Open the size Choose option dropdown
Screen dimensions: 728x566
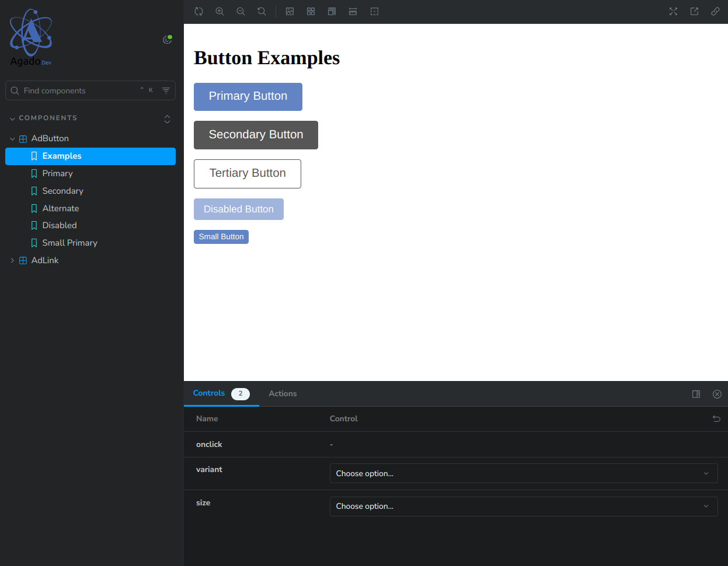pos(524,506)
